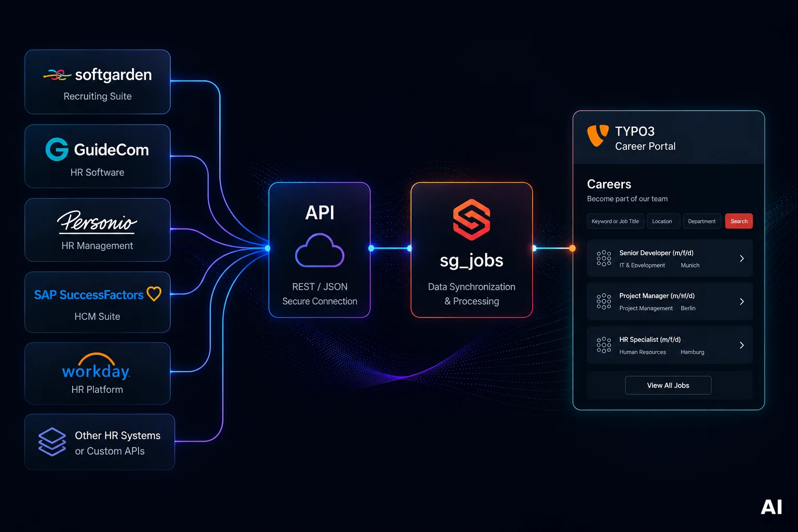
Task: Open the Department filter
Action: pyautogui.click(x=702, y=221)
